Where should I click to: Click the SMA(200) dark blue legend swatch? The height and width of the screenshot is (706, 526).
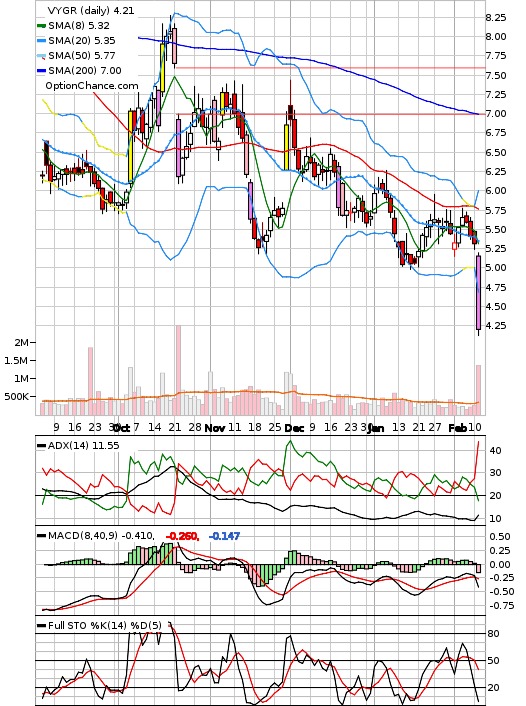pos(41,71)
